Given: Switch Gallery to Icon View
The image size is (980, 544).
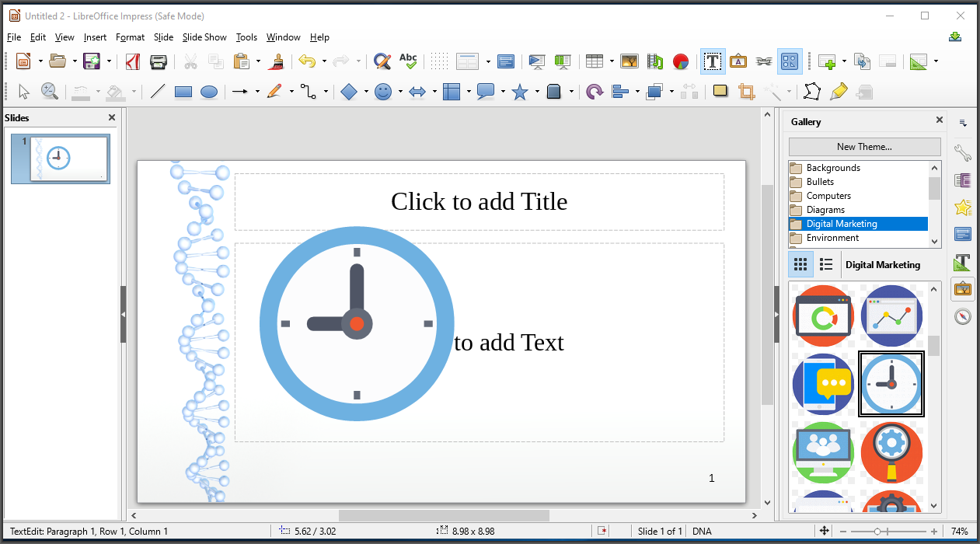Looking at the screenshot, I should tap(800, 264).
